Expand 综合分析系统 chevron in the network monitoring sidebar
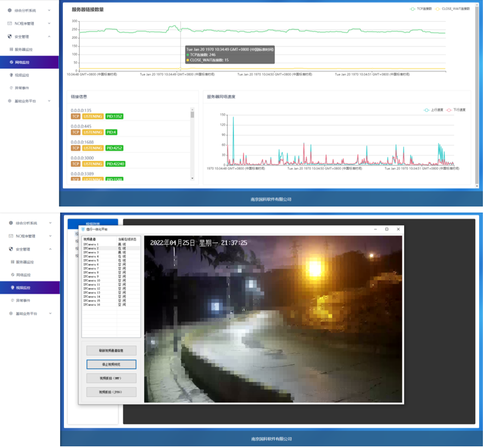 click(49, 10)
